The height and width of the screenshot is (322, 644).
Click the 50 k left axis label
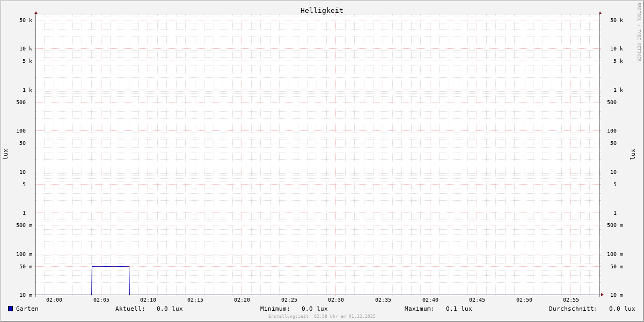26,20
